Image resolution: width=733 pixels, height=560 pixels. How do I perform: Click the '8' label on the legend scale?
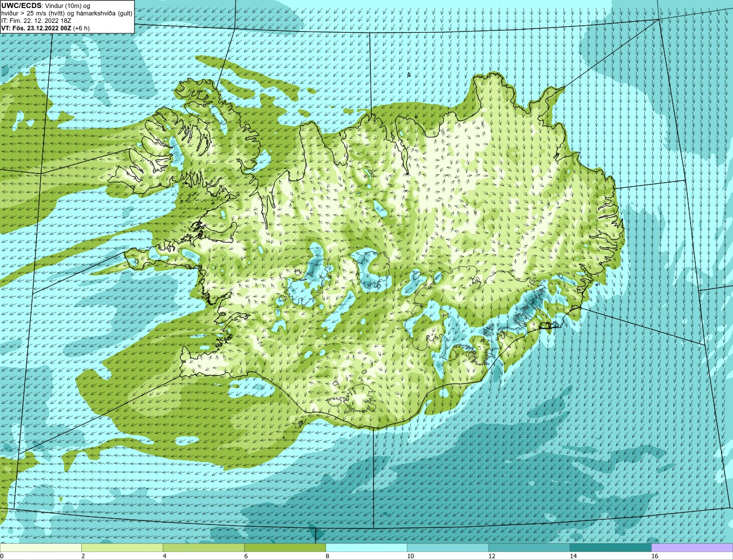327,556
